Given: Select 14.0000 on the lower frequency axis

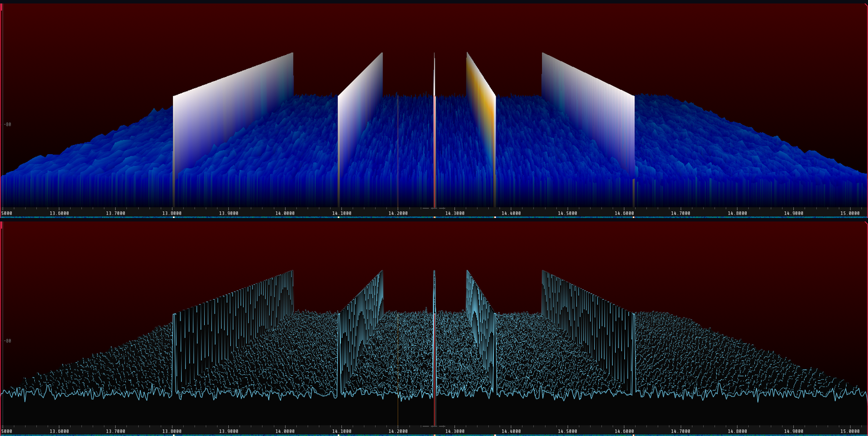Looking at the screenshot, I should pos(285,431).
